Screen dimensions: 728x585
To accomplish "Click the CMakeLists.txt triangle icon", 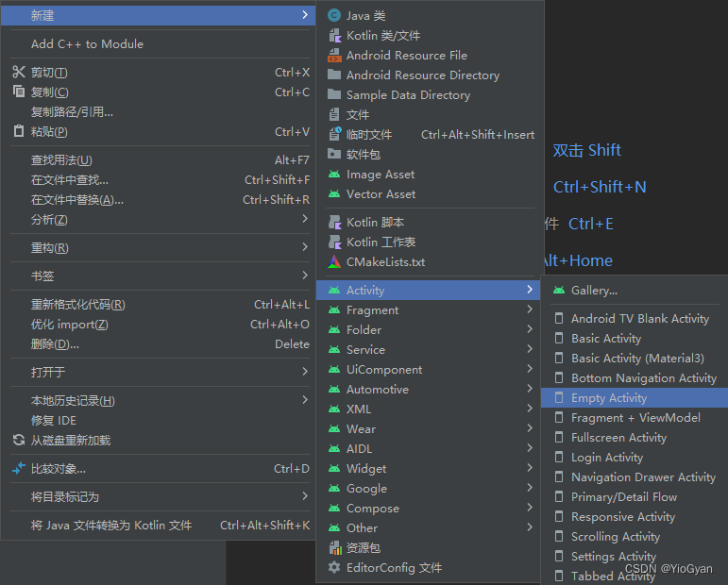I will [x=334, y=261].
